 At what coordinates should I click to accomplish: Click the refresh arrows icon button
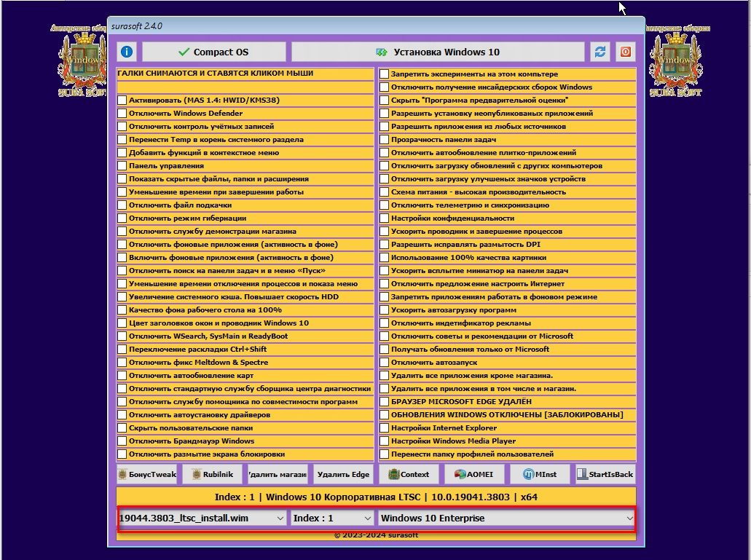pos(600,52)
